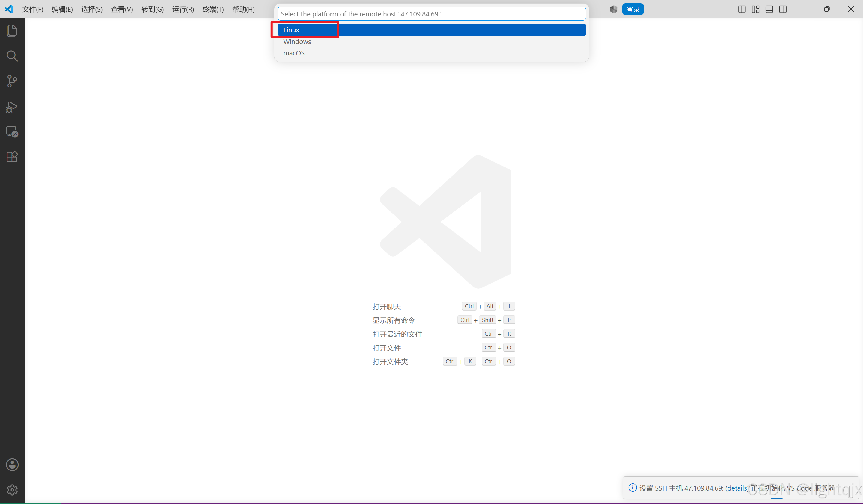Toggle the bottom panel layout icon

[769, 9]
